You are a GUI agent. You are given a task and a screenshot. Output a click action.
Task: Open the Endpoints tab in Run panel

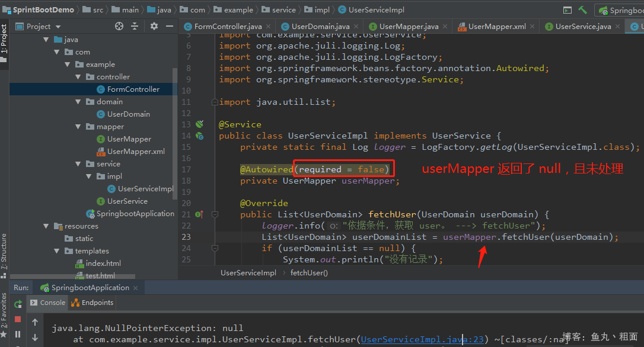[x=92, y=303]
